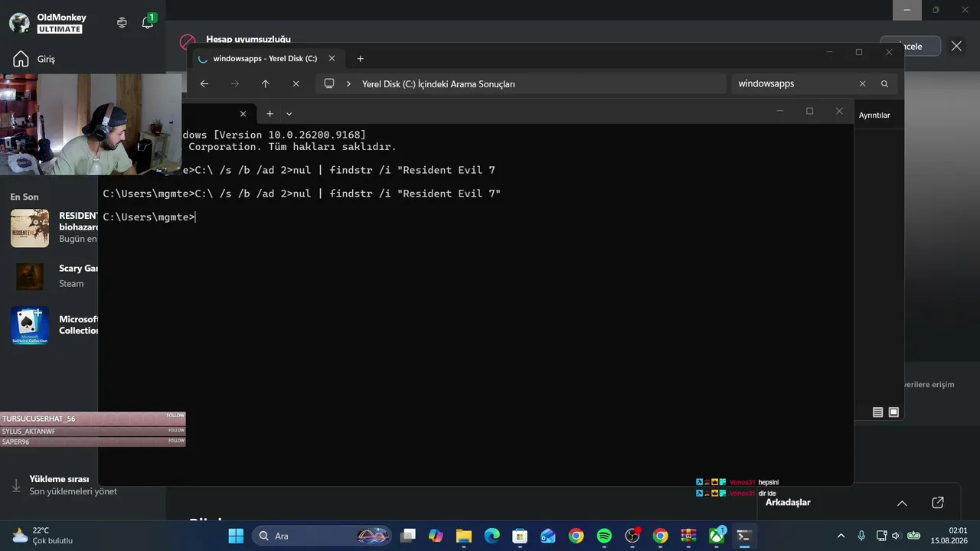Go back in File Explorer
Screen dimensions: 980x551
204,83
